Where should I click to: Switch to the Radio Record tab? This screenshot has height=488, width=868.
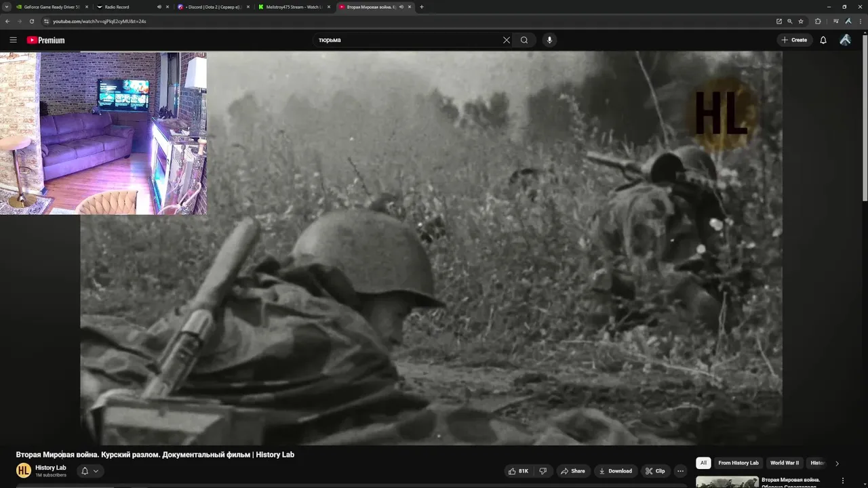117,7
